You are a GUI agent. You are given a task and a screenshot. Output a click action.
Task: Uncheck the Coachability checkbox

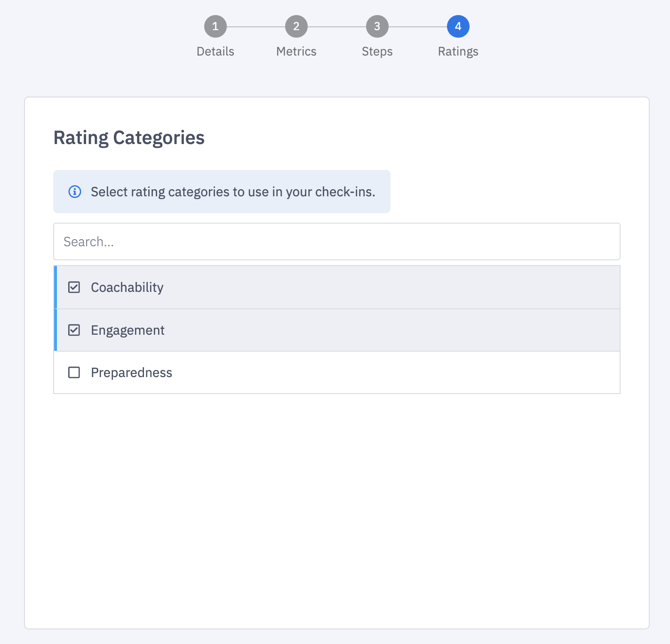74,287
